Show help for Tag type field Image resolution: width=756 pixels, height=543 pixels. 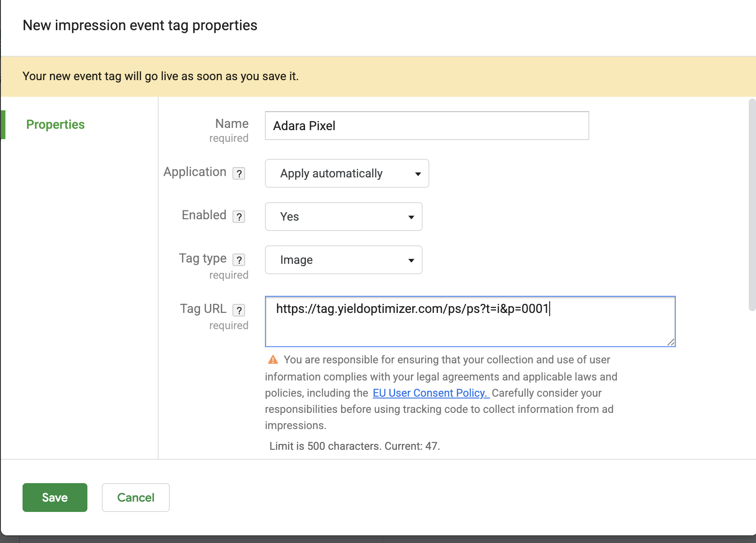click(239, 260)
